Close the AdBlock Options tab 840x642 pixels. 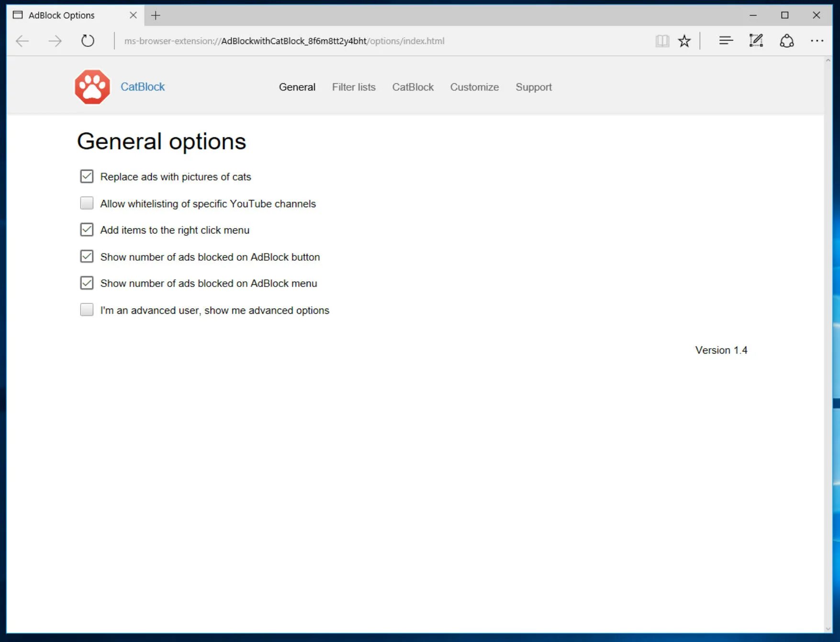[x=133, y=15]
